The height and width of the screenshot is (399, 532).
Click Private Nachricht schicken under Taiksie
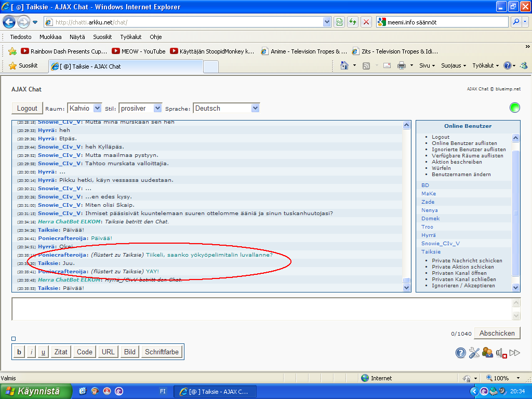click(467, 261)
